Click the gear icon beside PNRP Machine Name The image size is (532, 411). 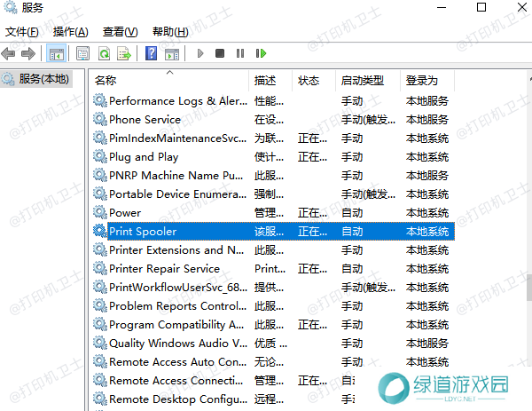click(100, 175)
